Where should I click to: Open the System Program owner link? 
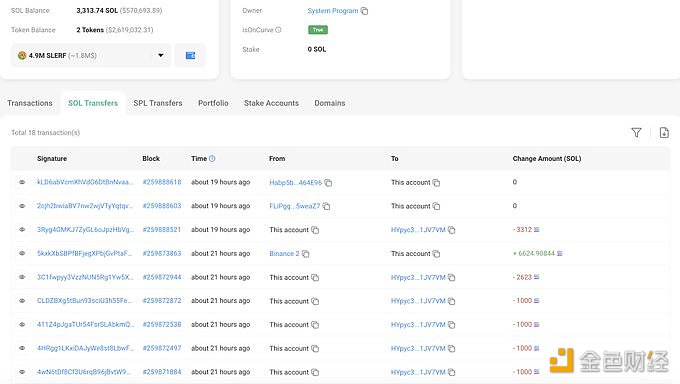333,11
